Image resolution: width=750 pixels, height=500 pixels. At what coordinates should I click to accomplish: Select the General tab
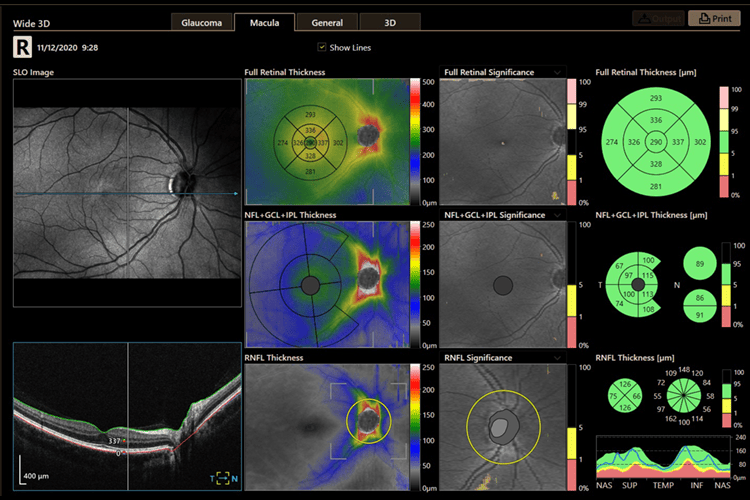pos(327,21)
